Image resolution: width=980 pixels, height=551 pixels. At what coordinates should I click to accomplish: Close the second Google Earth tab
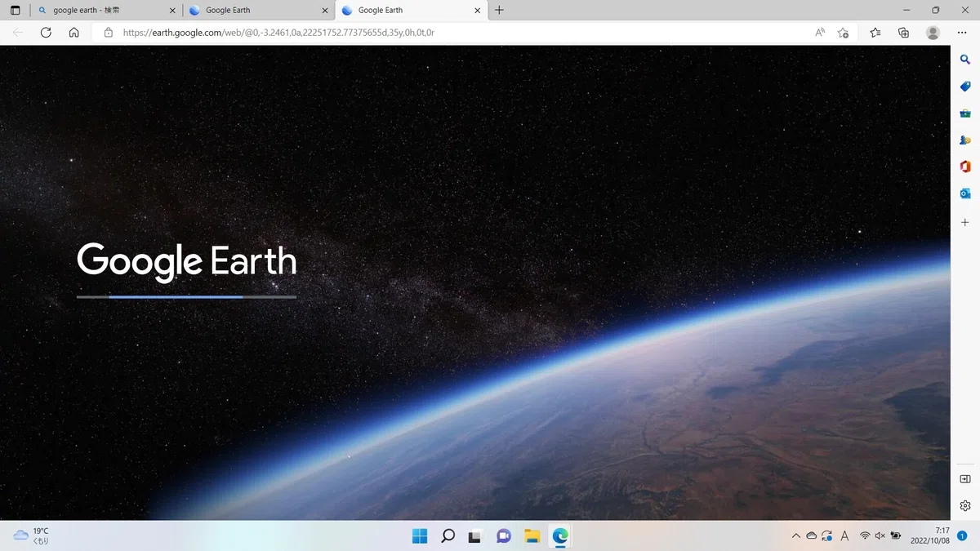click(324, 11)
